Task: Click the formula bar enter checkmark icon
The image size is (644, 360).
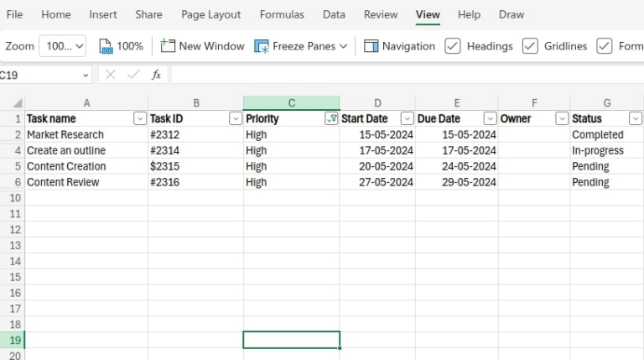Action: click(x=132, y=76)
